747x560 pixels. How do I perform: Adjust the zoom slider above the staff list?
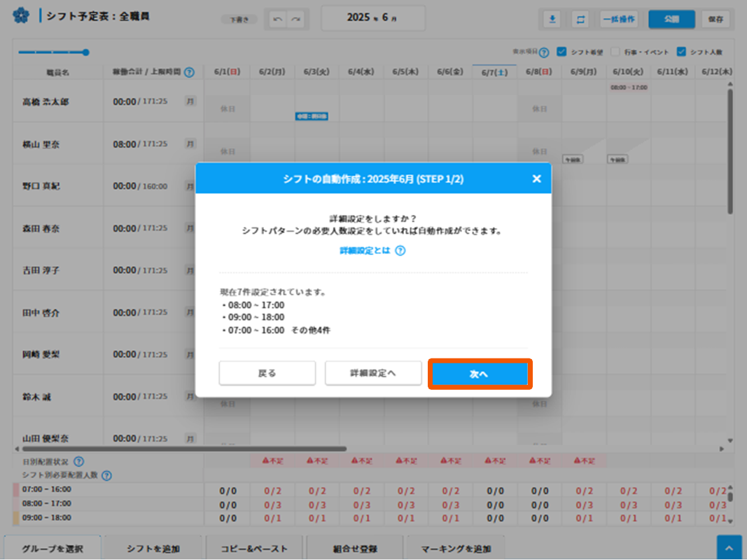click(x=85, y=52)
